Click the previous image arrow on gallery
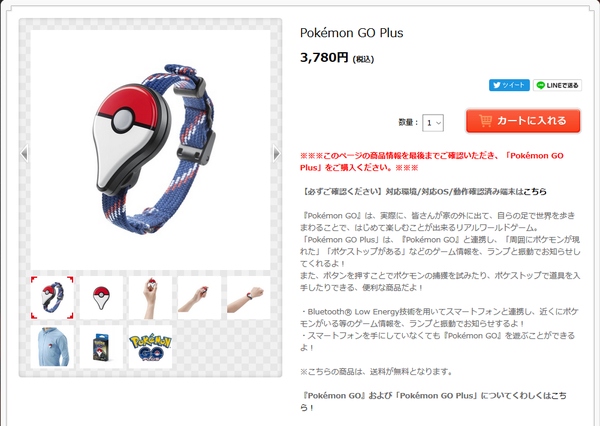The image size is (600, 426). click(24, 153)
